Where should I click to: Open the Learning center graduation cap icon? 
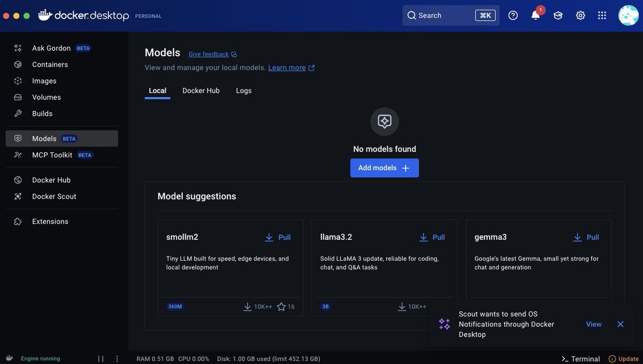[558, 16]
